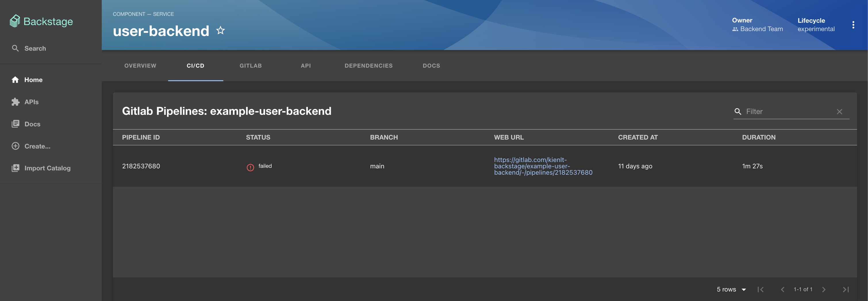Select the API tab
Screen dimensions: 868x301
coord(306,66)
